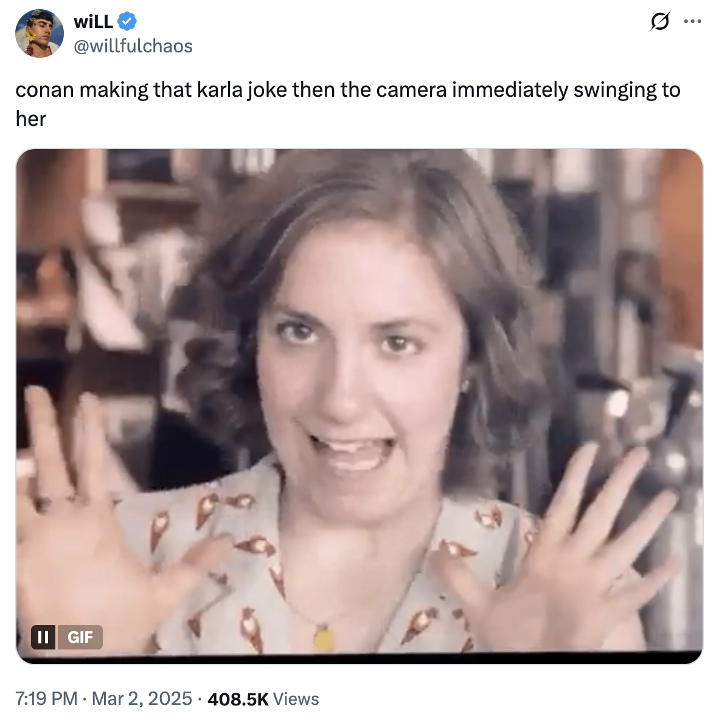This screenshot has width=719, height=728.
Task: Click the Views label text
Action: coord(296,699)
